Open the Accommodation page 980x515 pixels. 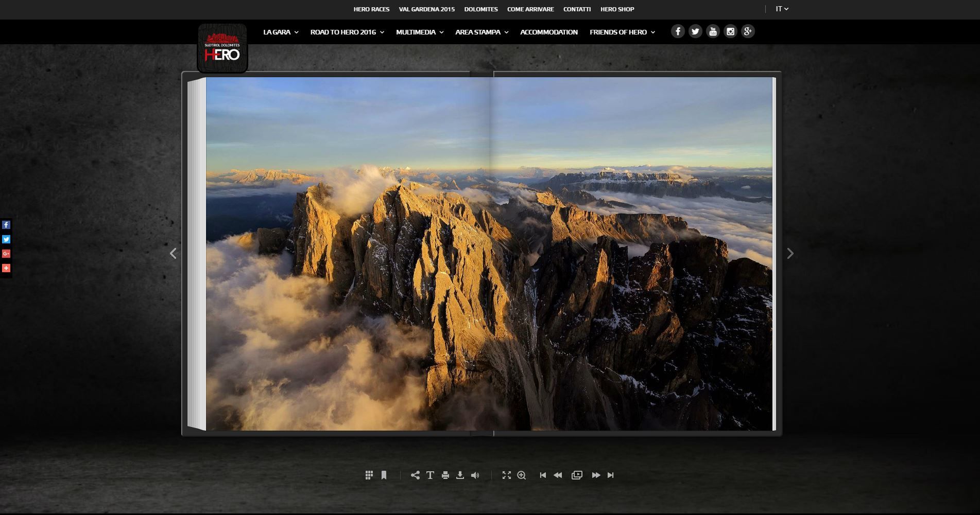549,32
